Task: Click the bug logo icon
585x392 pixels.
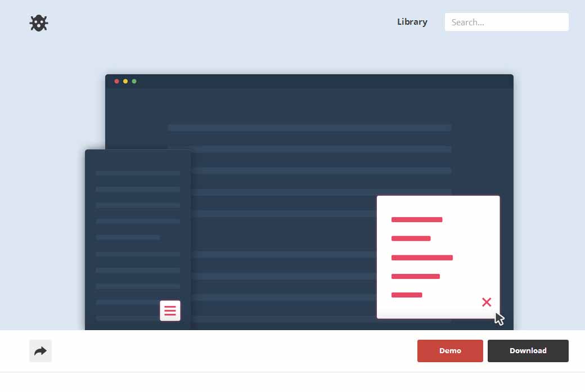Action: (x=39, y=22)
